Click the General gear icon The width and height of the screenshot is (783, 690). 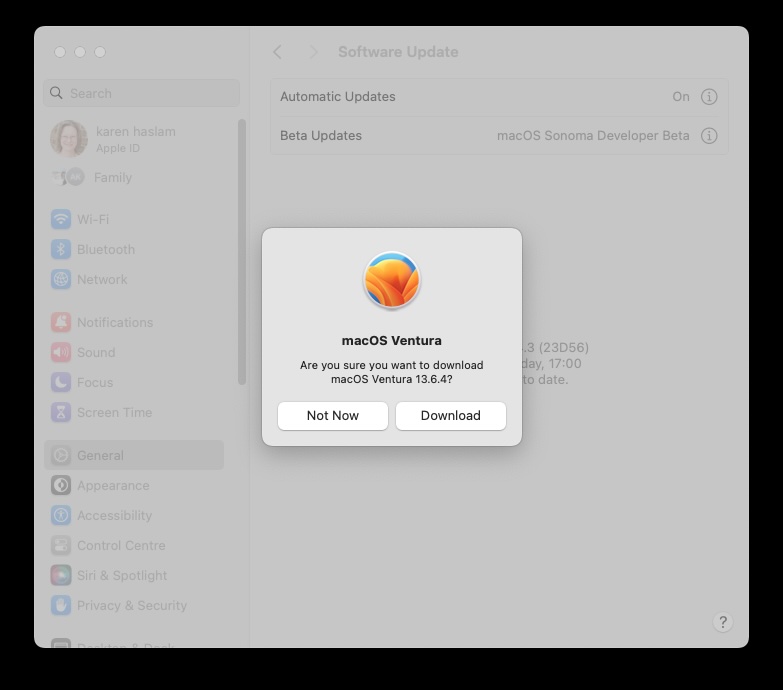[x=60, y=455]
